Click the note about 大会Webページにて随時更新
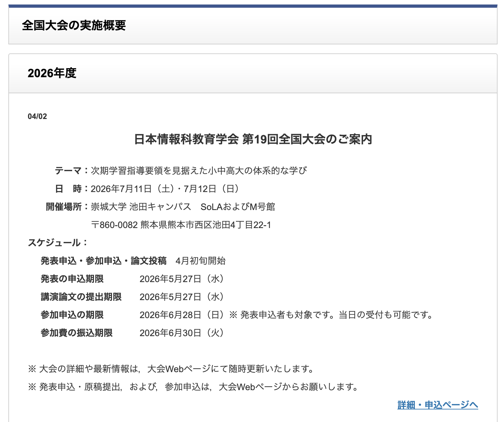504x422 pixels. [x=171, y=369]
